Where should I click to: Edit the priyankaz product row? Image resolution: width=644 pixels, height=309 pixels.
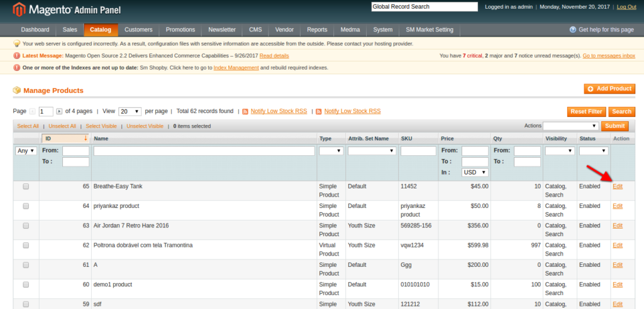pos(618,206)
